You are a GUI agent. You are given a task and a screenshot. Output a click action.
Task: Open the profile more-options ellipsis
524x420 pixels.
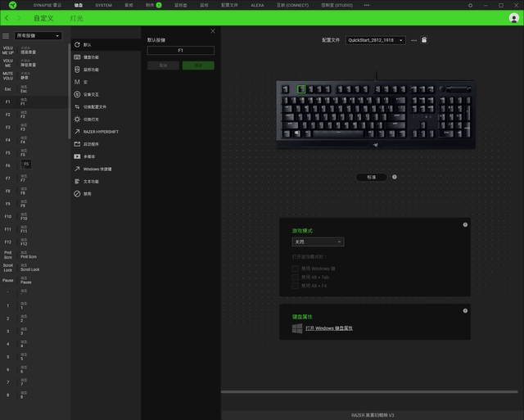click(413, 40)
